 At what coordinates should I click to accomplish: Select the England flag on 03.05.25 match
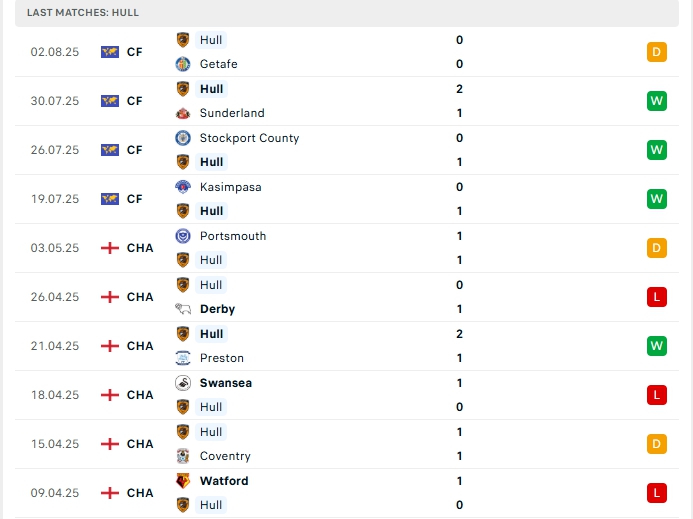[110, 248]
